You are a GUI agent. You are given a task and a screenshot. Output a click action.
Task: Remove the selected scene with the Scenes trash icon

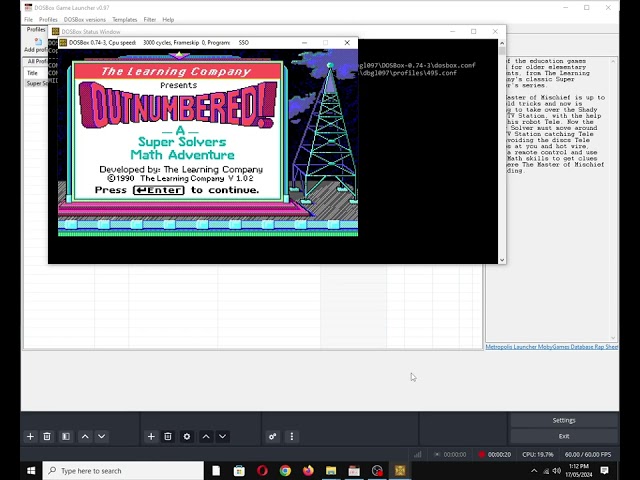click(47, 436)
